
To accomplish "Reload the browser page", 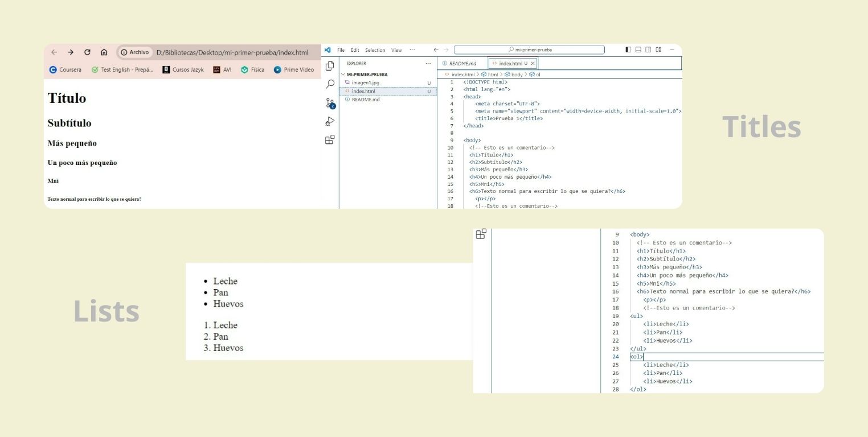I will click(87, 52).
